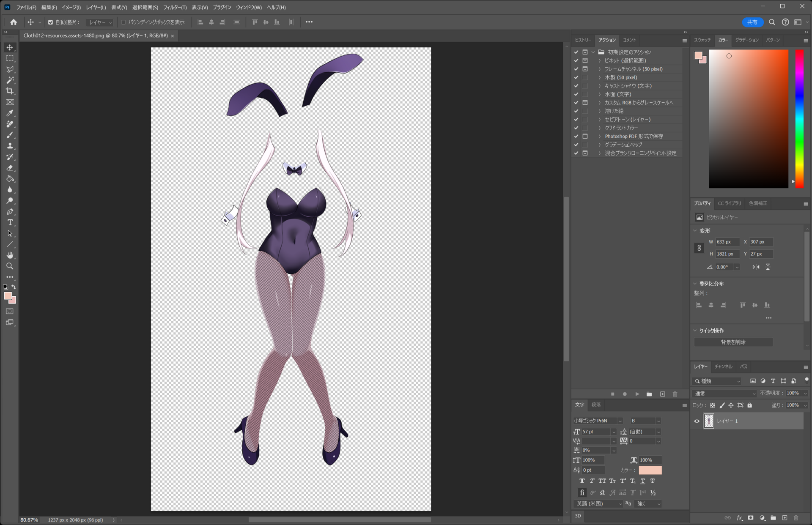Viewport: 812px width, 525px height.
Task: Open the 小塚ゴシック Pr6N font dropdown
Action: pyautogui.click(x=598, y=421)
